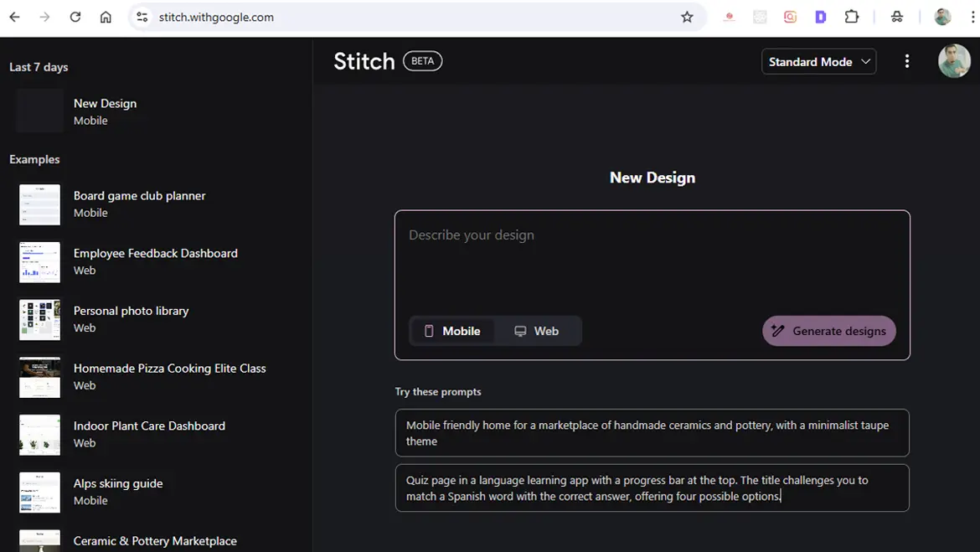This screenshot has height=552, width=980.
Task: Open Indoor Plant Care Dashboard example
Action: pos(149,434)
